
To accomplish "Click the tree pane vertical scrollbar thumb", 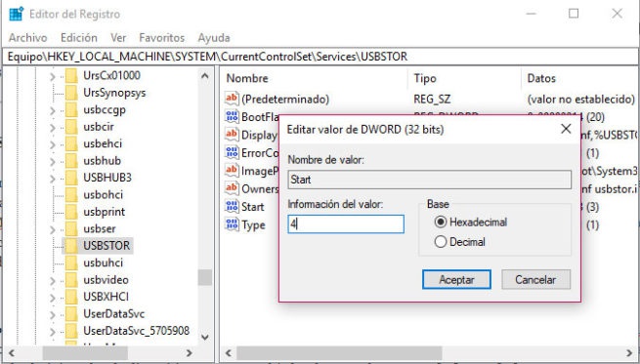I will [x=205, y=277].
